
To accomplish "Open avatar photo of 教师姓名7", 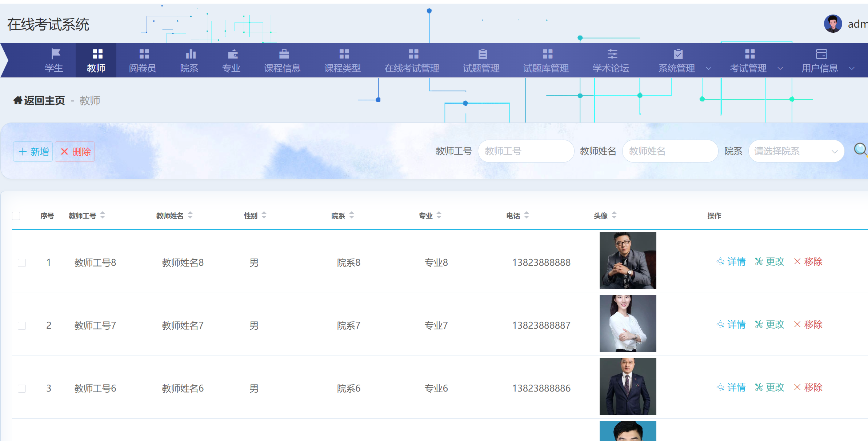I will click(x=628, y=324).
